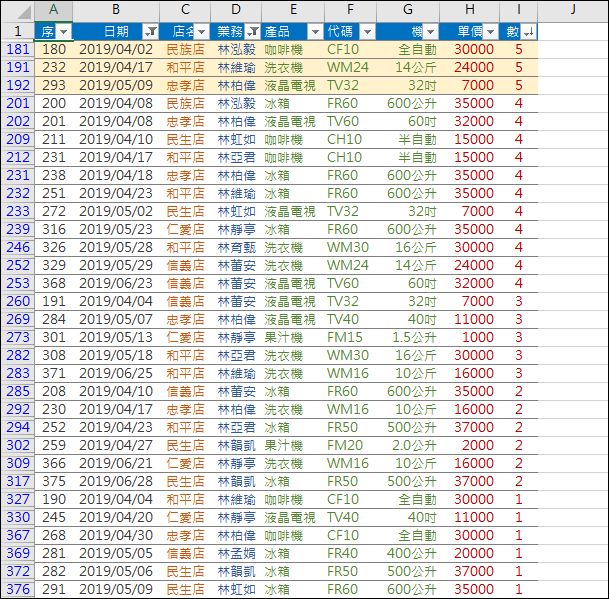Select column I header
This screenshot has height=599, width=609.
(519, 10)
